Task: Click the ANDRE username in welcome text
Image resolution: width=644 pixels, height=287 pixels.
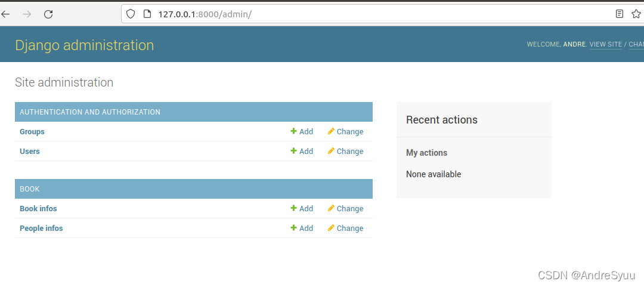Action: (575, 44)
